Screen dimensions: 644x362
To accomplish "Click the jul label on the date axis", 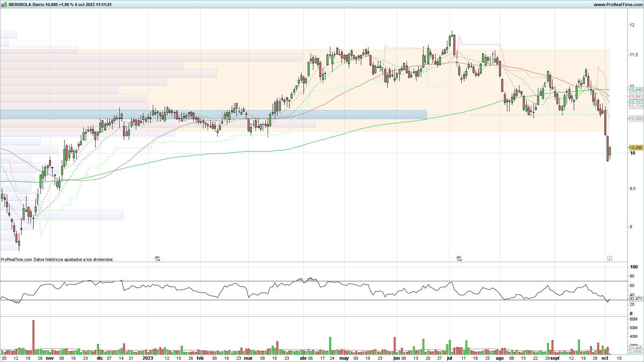I will tap(450, 358).
